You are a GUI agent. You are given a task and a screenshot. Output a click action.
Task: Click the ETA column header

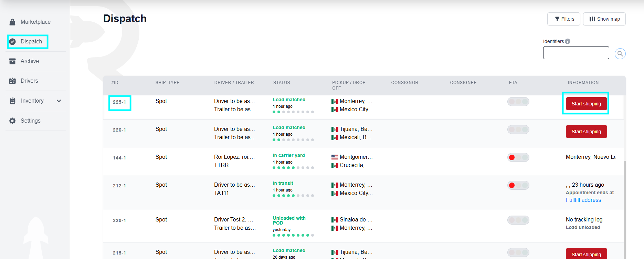pos(513,83)
